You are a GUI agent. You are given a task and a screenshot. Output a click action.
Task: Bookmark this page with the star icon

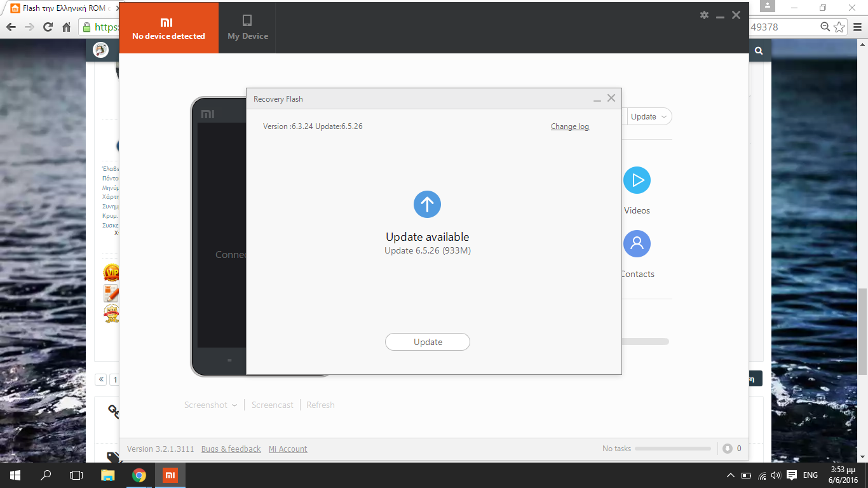click(x=839, y=27)
